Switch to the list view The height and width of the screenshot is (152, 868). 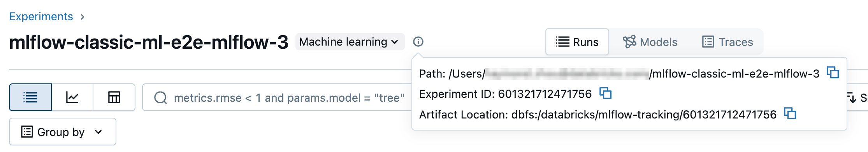[x=30, y=97]
